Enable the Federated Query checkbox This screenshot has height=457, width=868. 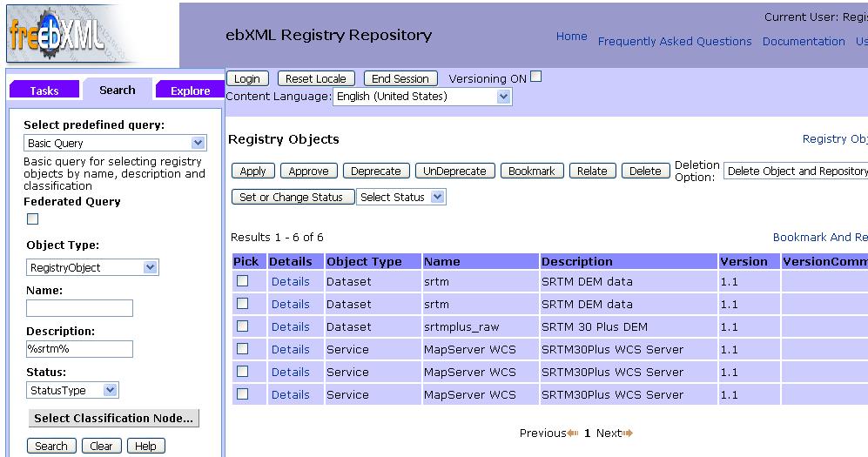(33, 219)
